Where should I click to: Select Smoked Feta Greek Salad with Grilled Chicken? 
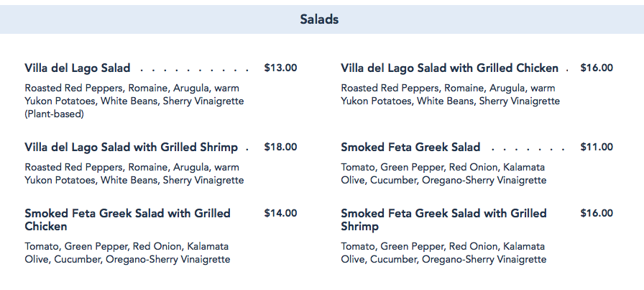pyautogui.click(x=127, y=219)
